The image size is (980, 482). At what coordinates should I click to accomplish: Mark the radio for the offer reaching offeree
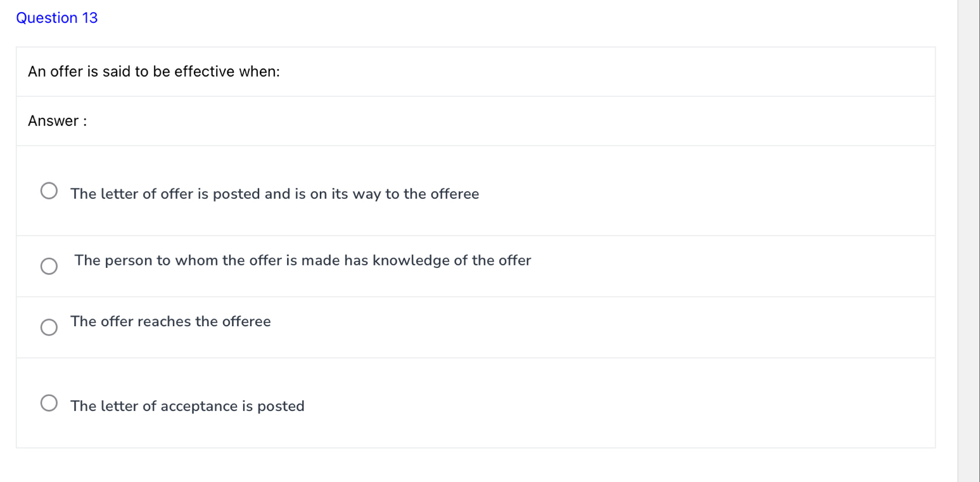tap(49, 327)
